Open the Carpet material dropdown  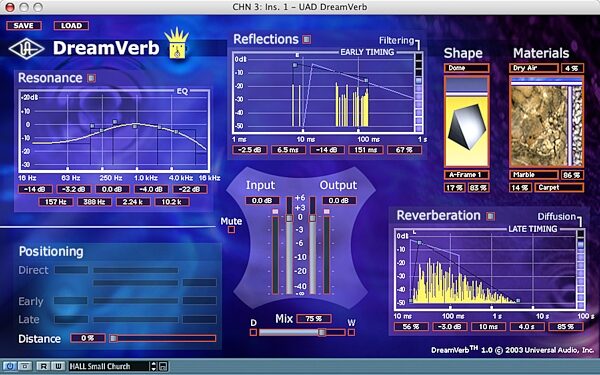[559, 188]
